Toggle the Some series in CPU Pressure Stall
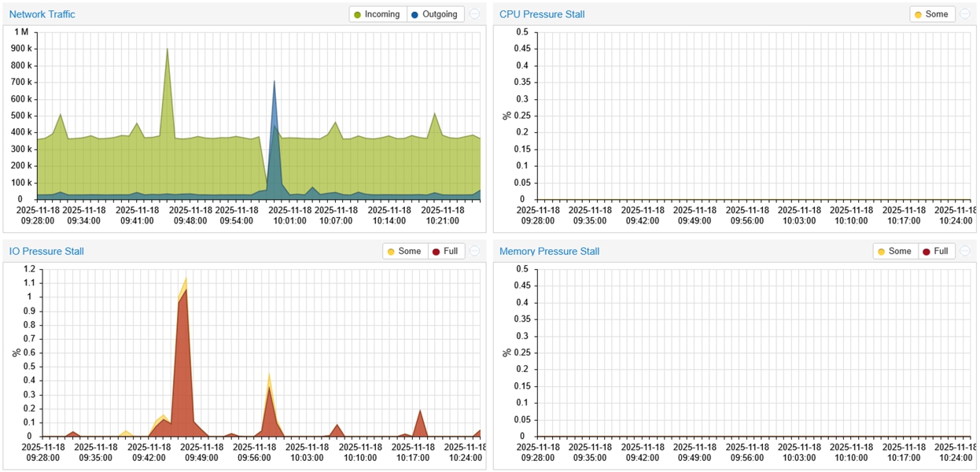This screenshot has width=980, height=472. click(932, 14)
